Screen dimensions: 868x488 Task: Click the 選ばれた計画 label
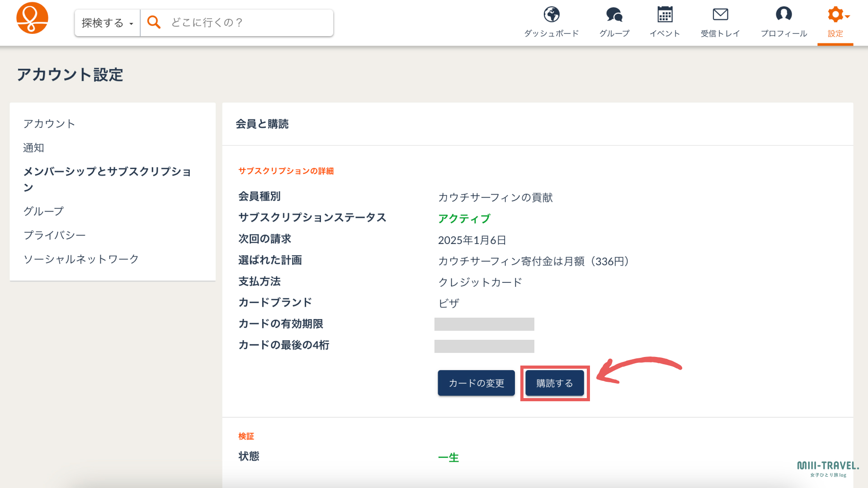tap(270, 260)
